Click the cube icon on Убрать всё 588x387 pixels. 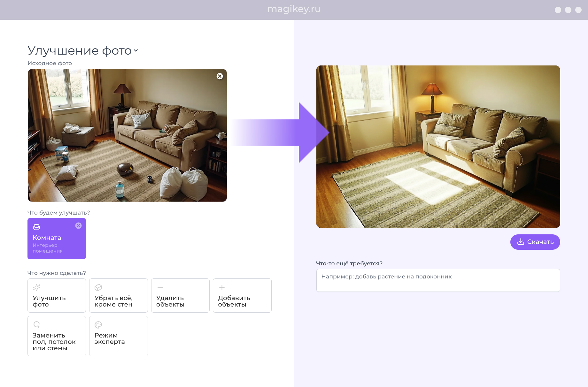click(98, 287)
